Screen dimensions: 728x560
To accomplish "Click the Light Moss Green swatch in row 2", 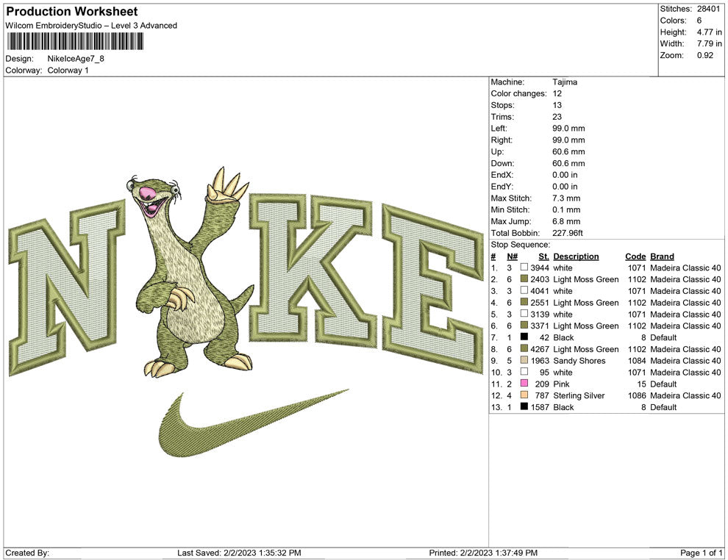I will (x=524, y=279).
